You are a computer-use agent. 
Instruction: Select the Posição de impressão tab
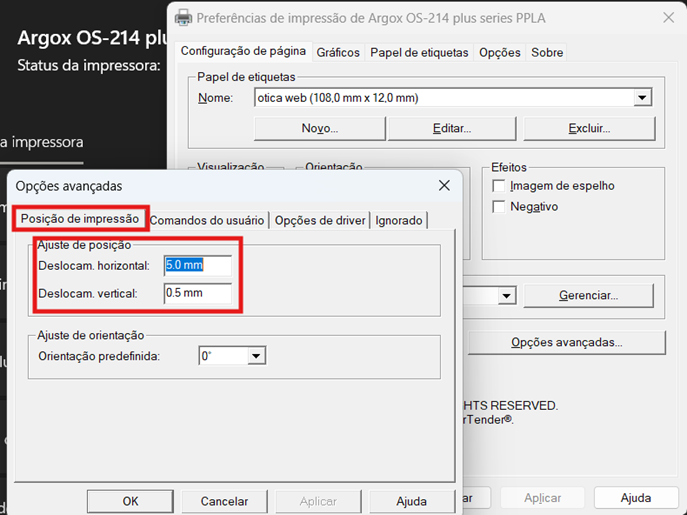(80, 219)
